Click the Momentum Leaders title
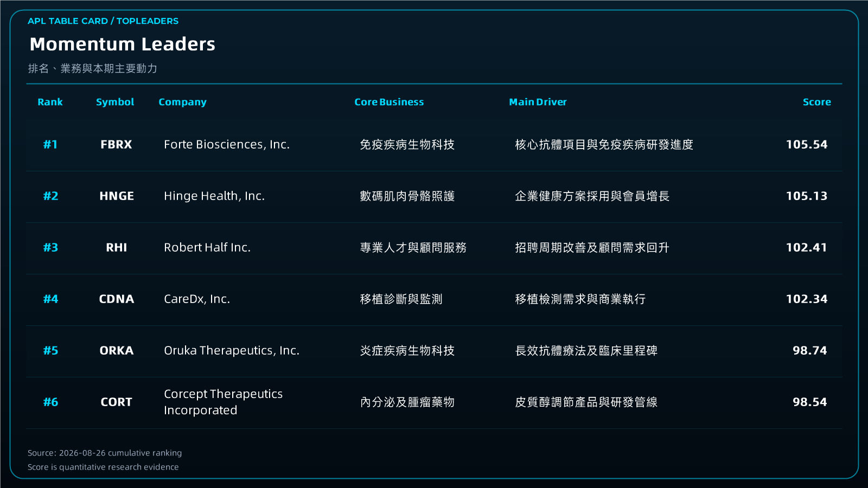 click(x=123, y=44)
